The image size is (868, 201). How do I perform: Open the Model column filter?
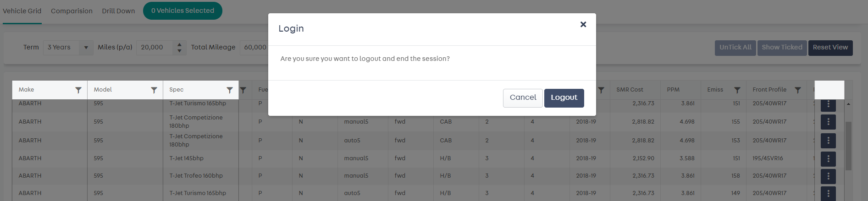(x=154, y=90)
